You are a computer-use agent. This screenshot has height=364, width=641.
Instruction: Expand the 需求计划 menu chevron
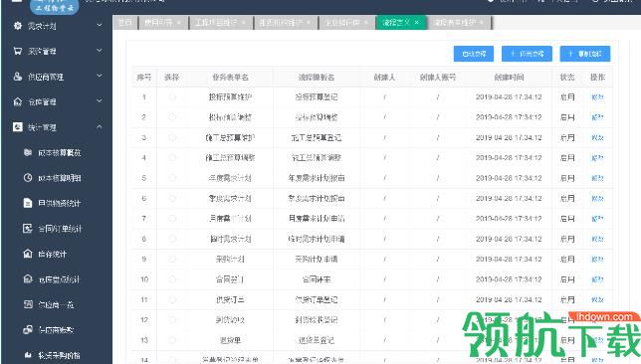click(x=100, y=26)
